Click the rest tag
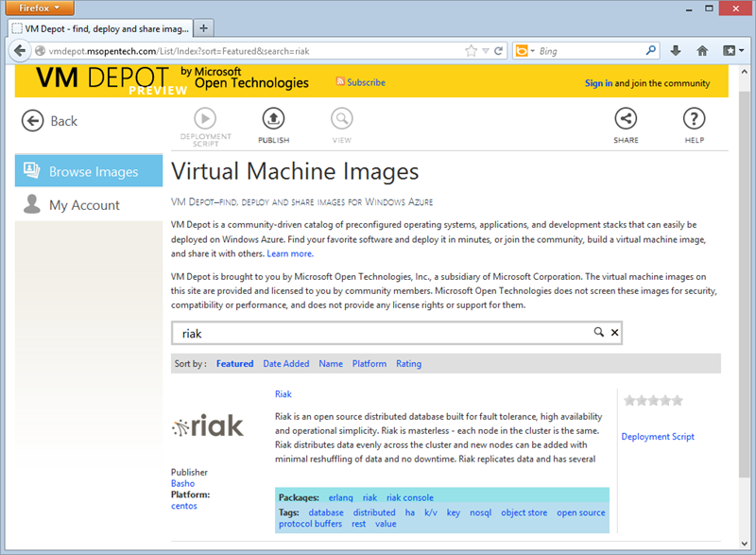This screenshot has width=756, height=555. pos(358,524)
